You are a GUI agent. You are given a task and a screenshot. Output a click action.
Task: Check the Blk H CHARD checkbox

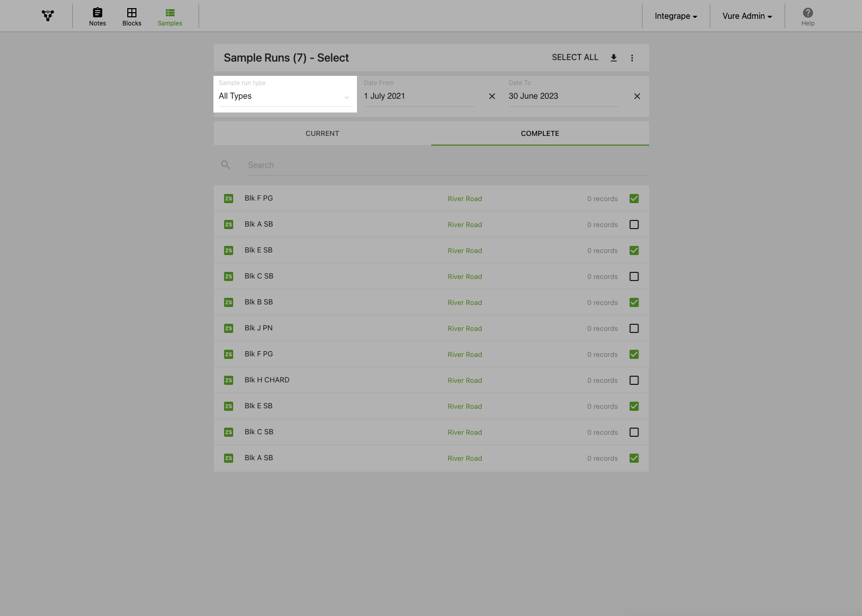[x=634, y=380]
